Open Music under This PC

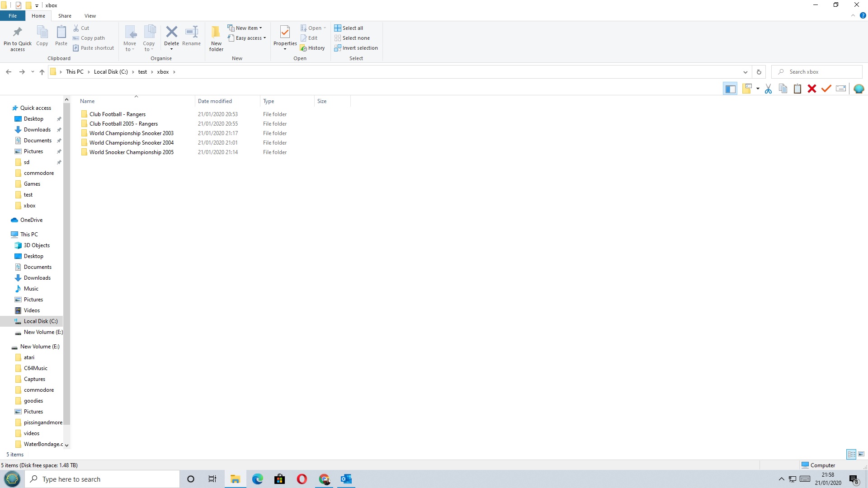click(x=31, y=289)
